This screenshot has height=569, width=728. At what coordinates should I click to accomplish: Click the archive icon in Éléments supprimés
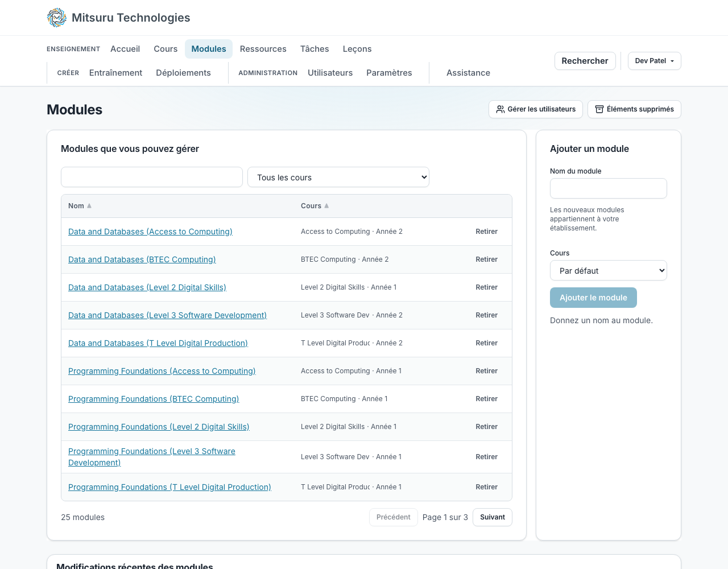click(x=599, y=109)
